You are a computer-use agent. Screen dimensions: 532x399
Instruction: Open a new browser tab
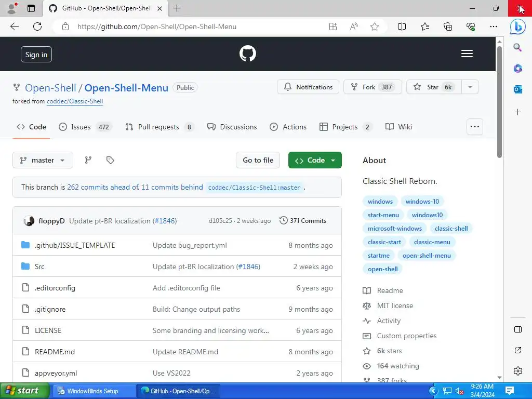click(177, 8)
